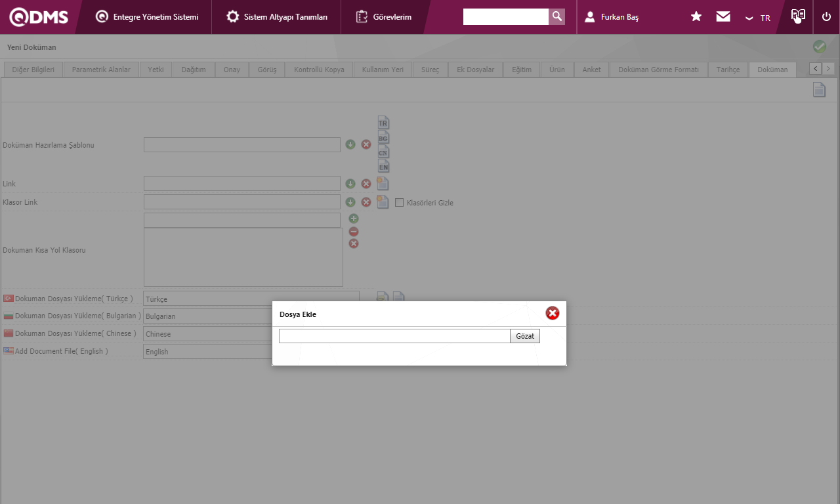The image size is (840, 504).
Task: Click the green save checkmark icon
Action: coord(819,47)
